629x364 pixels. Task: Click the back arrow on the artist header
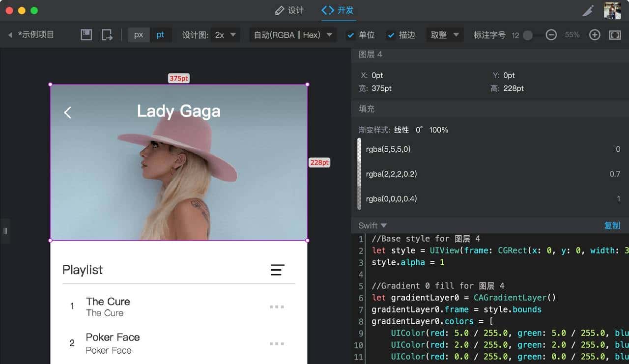pos(68,112)
